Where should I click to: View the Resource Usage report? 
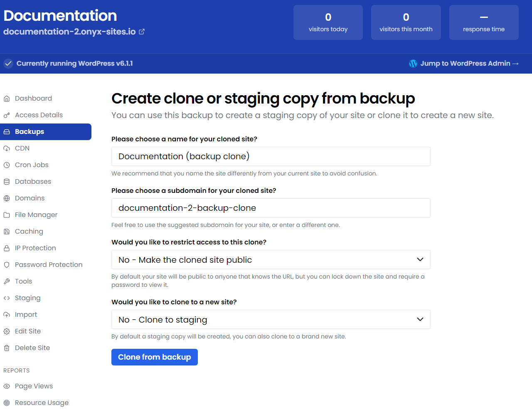(46, 403)
